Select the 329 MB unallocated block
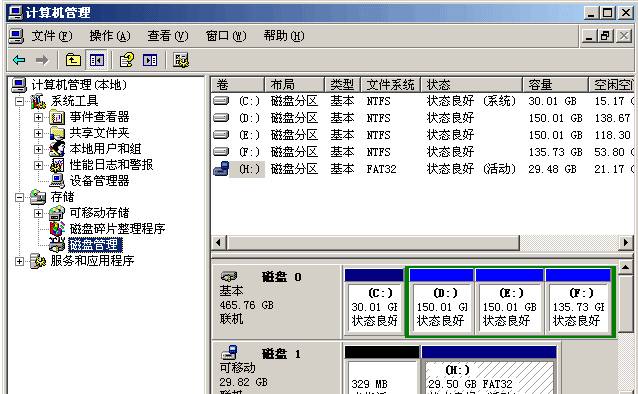638x394 pixels. (382, 370)
